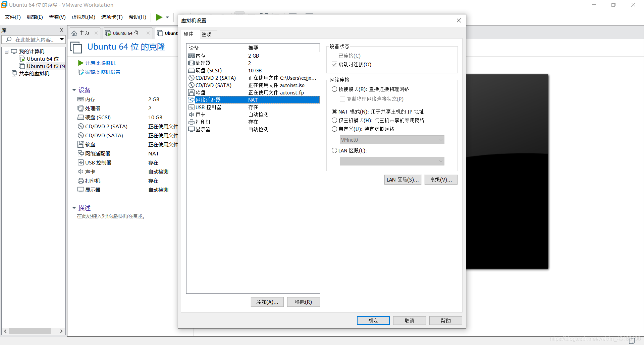
Task: Click Sound Card icon in VM summary pane
Action: (x=80, y=171)
